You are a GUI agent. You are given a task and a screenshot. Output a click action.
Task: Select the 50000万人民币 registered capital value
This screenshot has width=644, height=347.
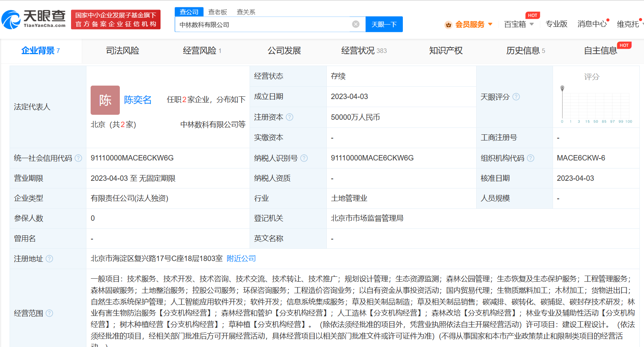(x=355, y=117)
